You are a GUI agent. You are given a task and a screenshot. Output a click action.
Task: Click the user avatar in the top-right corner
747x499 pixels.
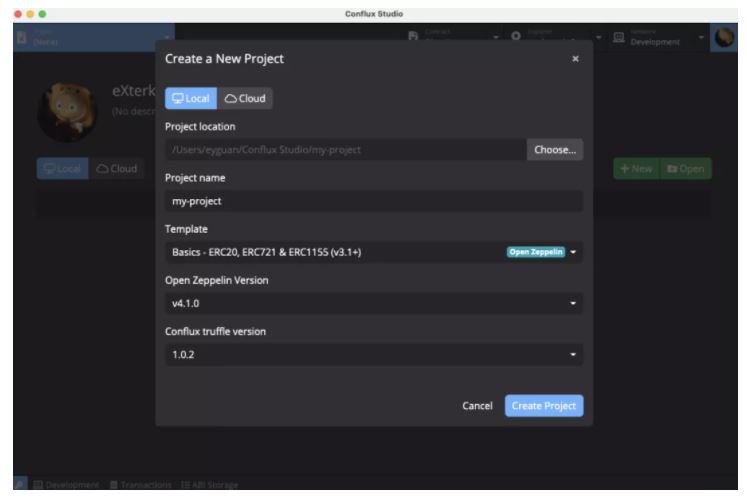(x=724, y=37)
